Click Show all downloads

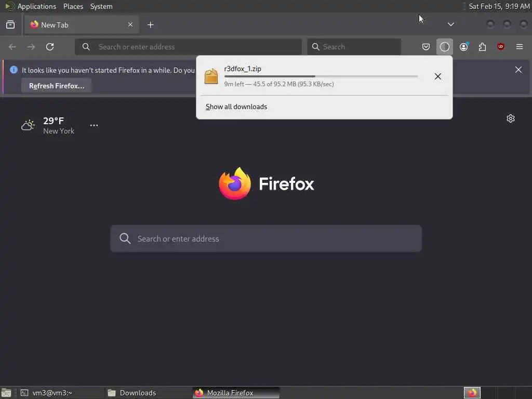point(236,107)
